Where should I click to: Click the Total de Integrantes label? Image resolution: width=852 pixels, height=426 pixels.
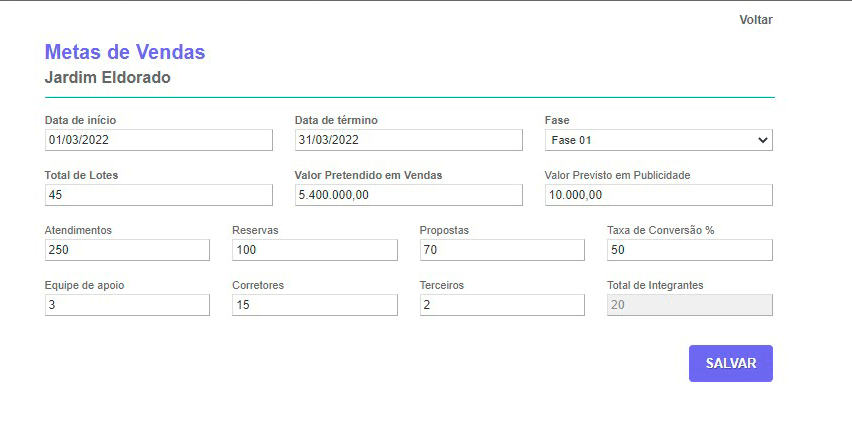pos(655,285)
